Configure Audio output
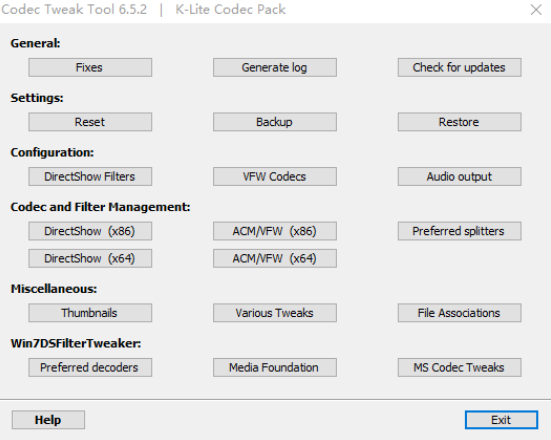This screenshot has width=551, height=440. 460,176
